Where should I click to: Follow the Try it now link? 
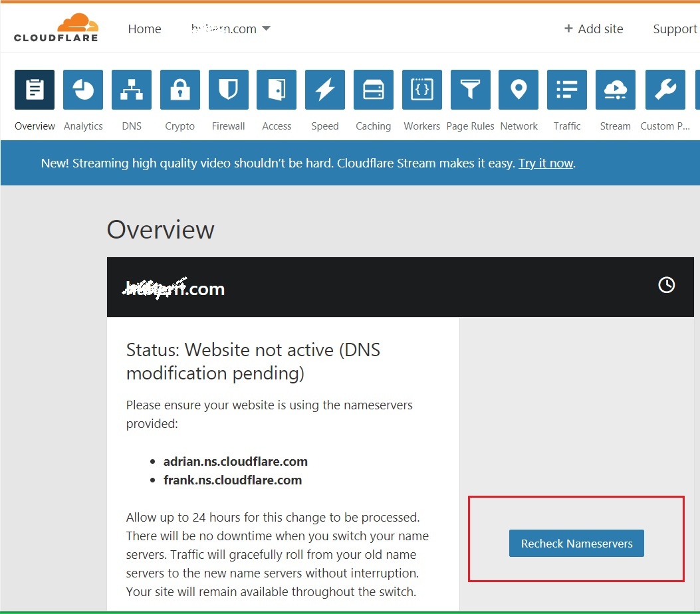546,163
